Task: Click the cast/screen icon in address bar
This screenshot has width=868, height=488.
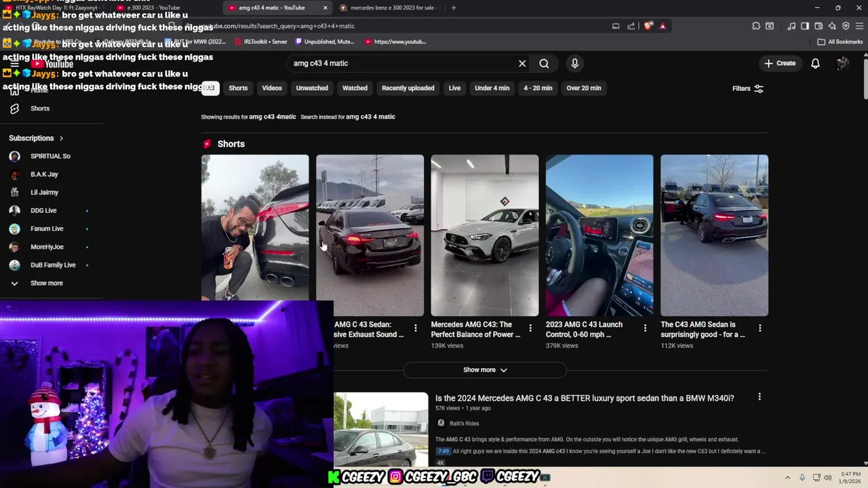Action: 616,26
